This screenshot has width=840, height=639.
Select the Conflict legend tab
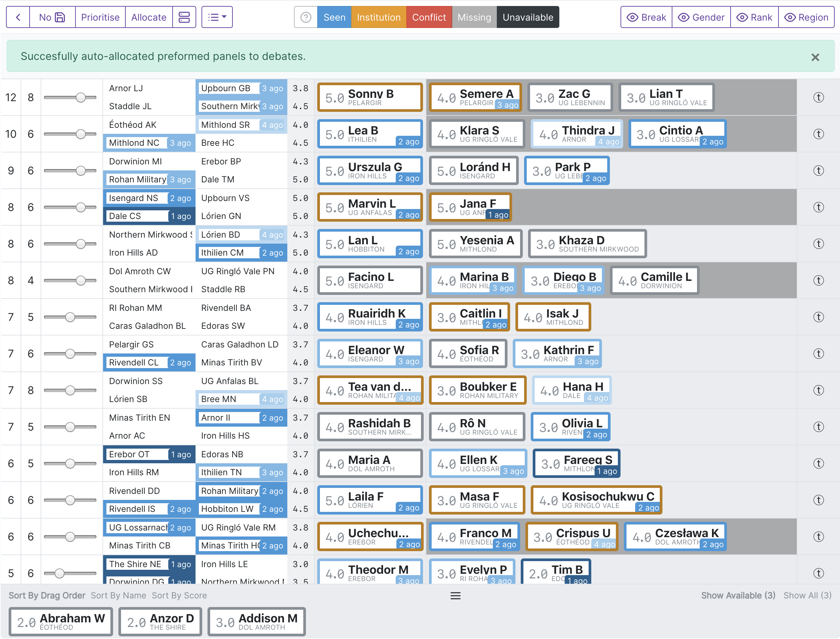coord(429,17)
